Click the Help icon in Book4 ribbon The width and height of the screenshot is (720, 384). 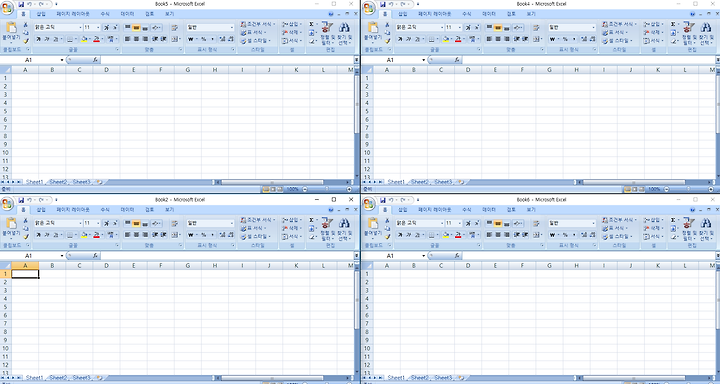tap(692, 14)
